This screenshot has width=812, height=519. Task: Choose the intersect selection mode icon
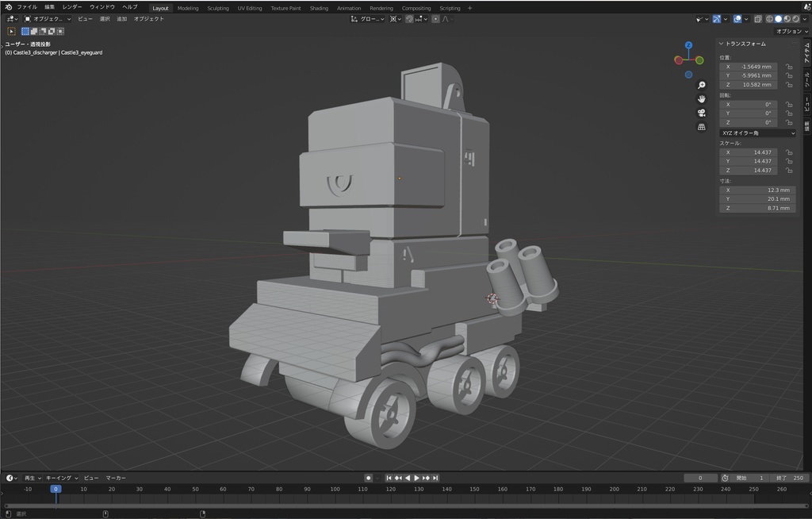[x=60, y=32]
